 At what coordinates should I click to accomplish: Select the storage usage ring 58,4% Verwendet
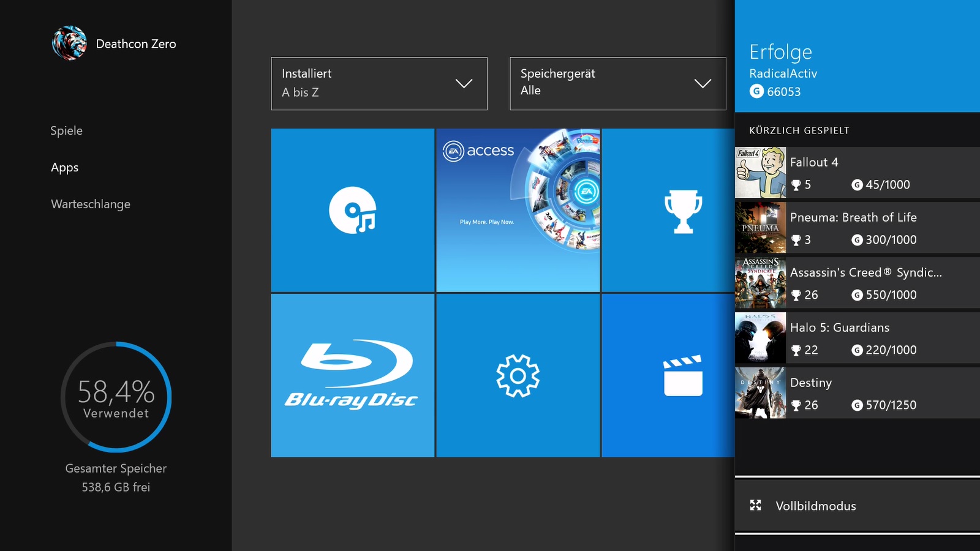(116, 397)
